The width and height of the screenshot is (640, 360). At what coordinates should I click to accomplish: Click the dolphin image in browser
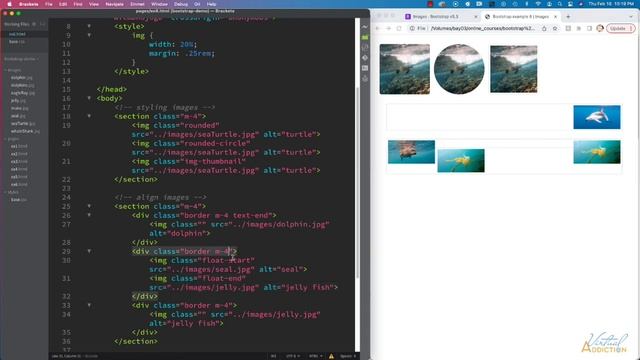pos(597,117)
